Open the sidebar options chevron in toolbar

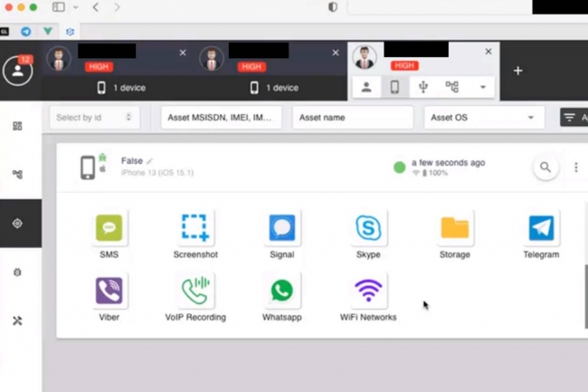click(76, 7)
